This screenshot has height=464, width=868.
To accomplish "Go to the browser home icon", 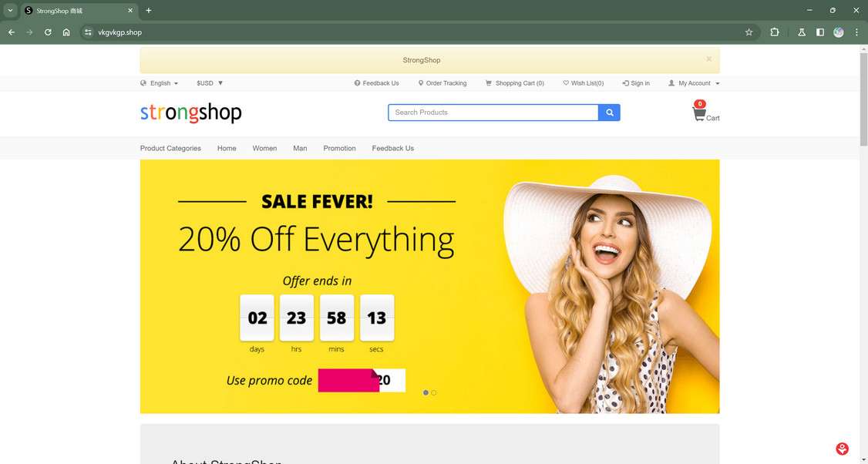I will 66,32.
